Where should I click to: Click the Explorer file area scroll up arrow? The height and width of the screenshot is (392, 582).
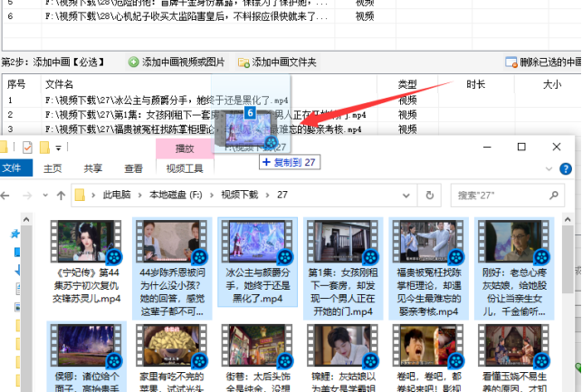coord(568,219)
